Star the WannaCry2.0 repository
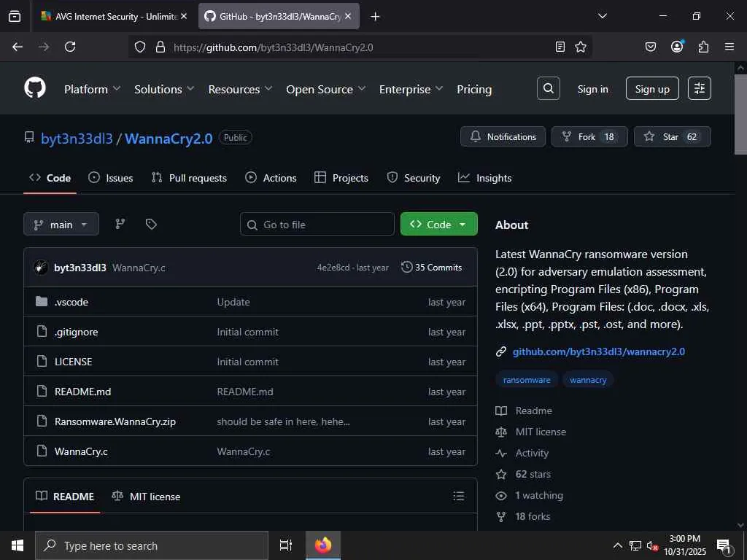 672,136
